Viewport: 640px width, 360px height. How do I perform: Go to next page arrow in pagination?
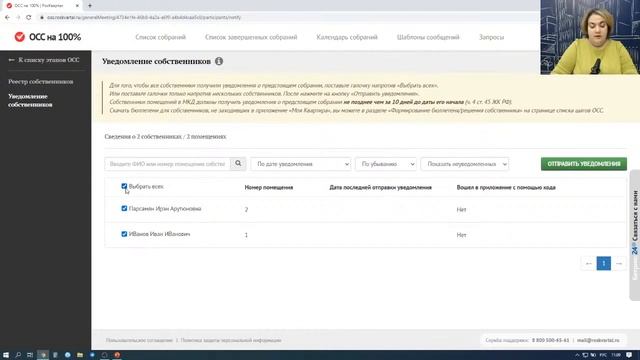point(619,263)
